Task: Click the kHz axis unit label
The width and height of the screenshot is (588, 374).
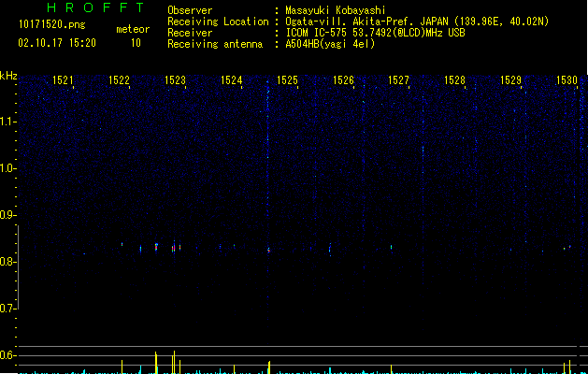Action: (8, 76)
